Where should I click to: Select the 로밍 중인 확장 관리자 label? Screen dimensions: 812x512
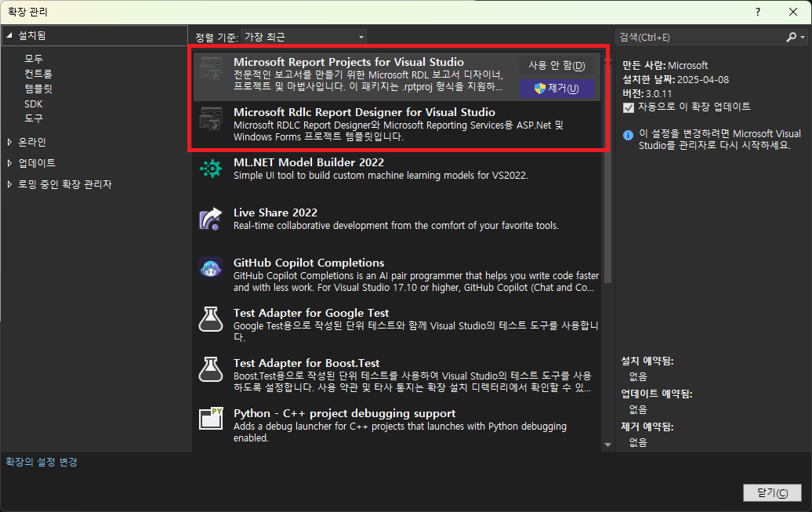(65, 184)
